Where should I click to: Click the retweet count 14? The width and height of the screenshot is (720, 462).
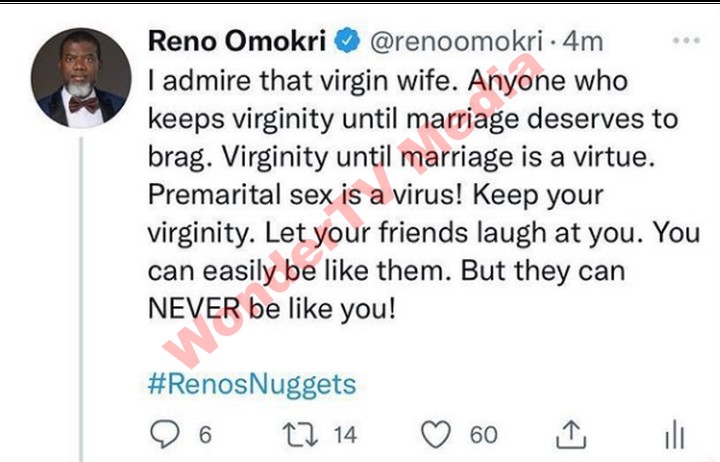tap(345, 435)
